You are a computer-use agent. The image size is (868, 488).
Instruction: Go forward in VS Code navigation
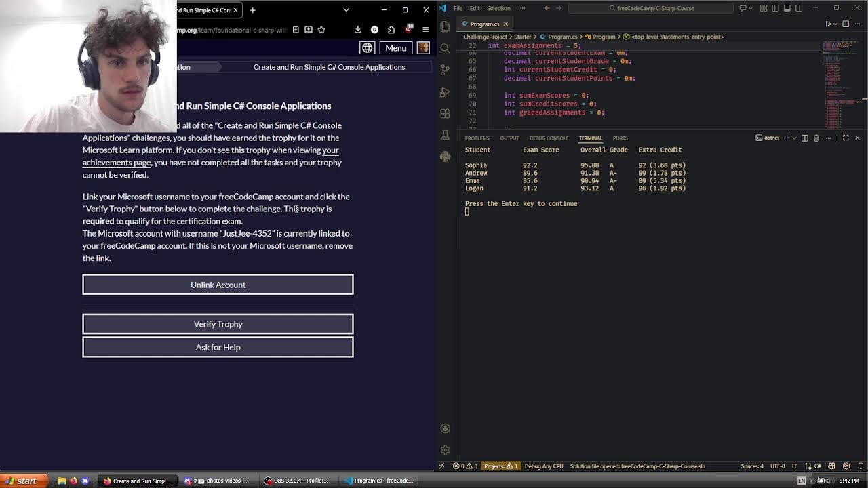(559, 8)
